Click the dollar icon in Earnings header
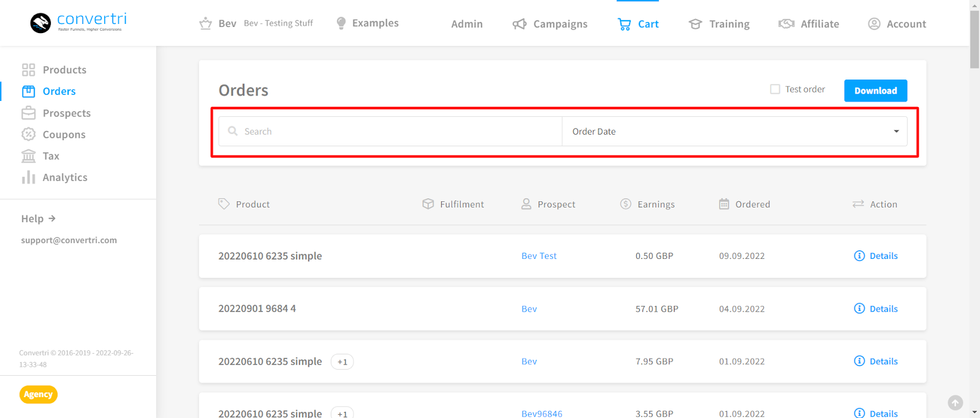This screenshot has width=980, height=418. (x=625, y=204)
